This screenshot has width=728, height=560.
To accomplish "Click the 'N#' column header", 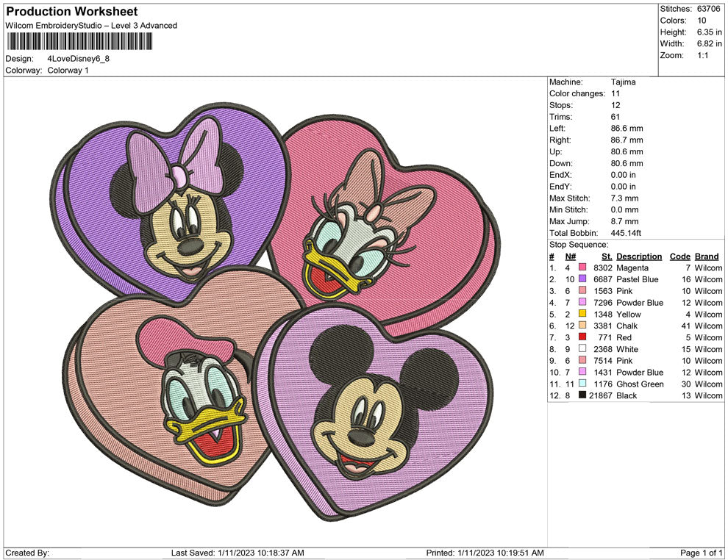I will click(x=570, y=256).
